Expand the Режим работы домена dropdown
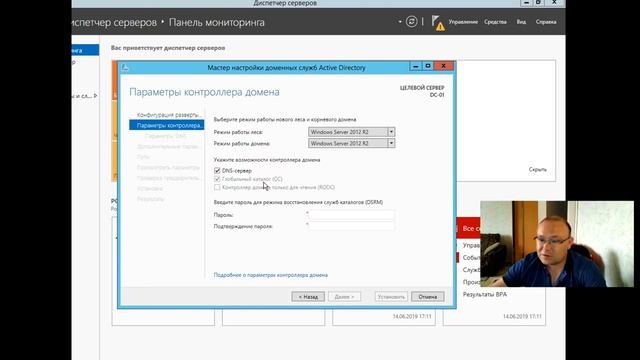Image resolution: width=640 pixels, height=360 pixels. click(x=391, y=143)
